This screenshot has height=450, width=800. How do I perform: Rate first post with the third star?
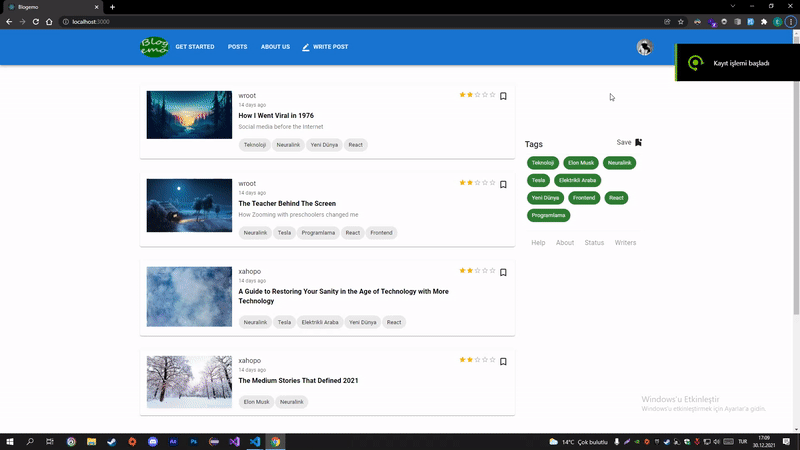coord(478,94)
